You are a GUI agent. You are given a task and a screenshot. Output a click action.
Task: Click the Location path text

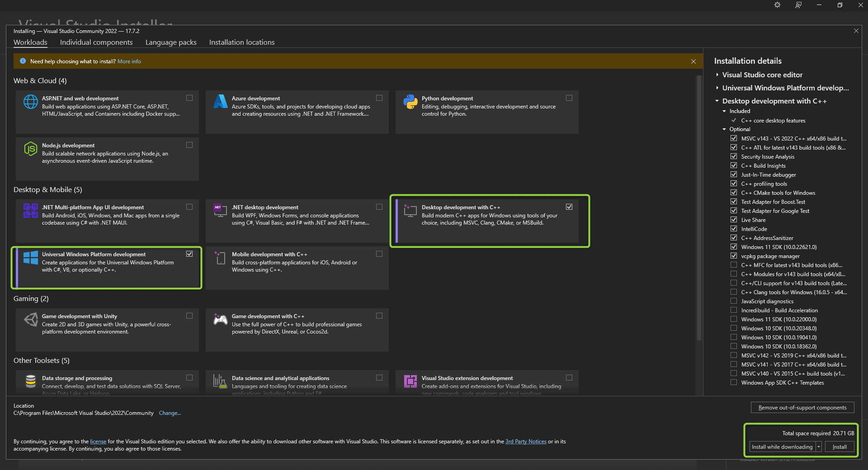point(84,413)
